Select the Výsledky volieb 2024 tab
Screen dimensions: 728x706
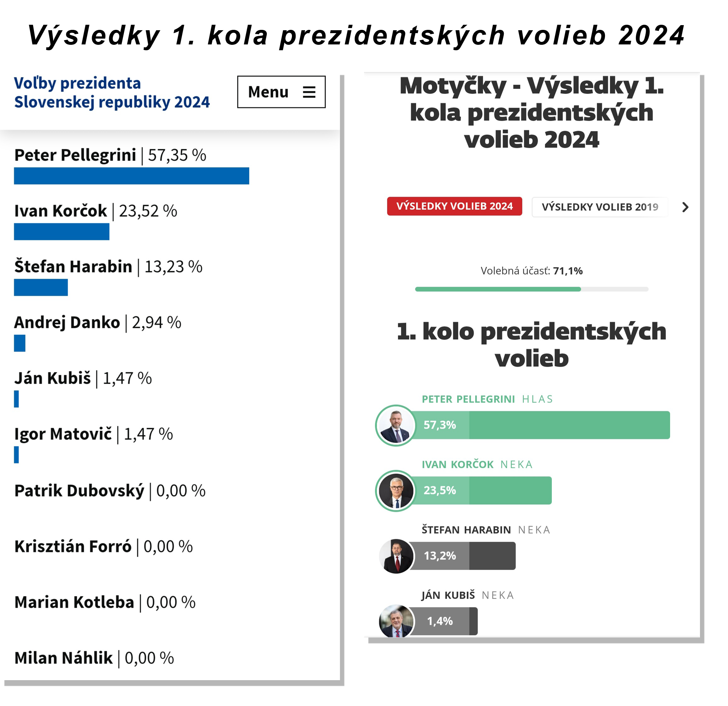coord(454,206)
